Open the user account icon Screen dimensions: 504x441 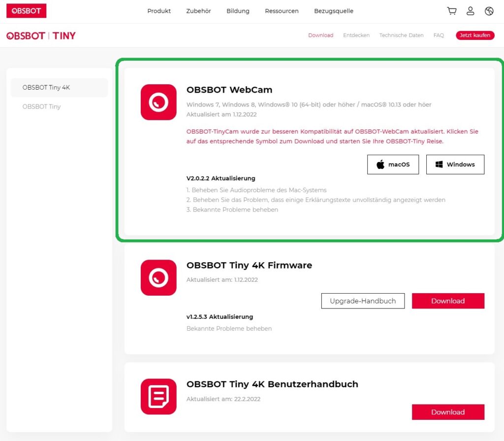click(470, 11)
